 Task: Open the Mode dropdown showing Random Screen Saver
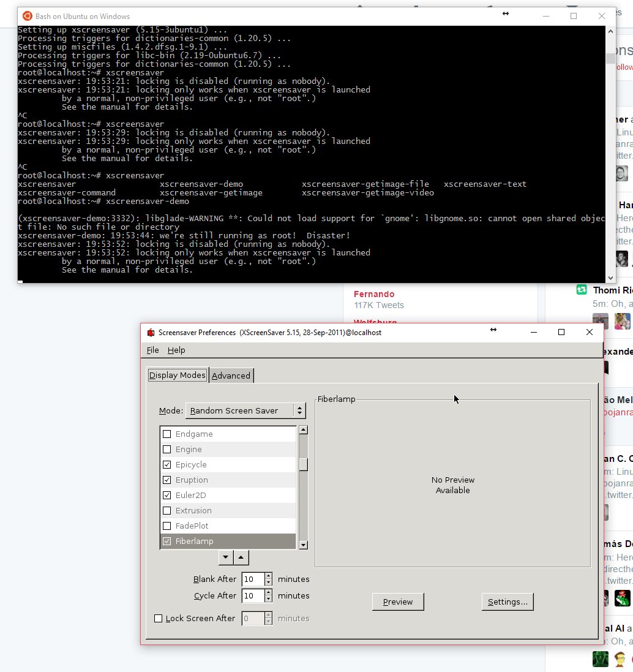tap(245, 410)
